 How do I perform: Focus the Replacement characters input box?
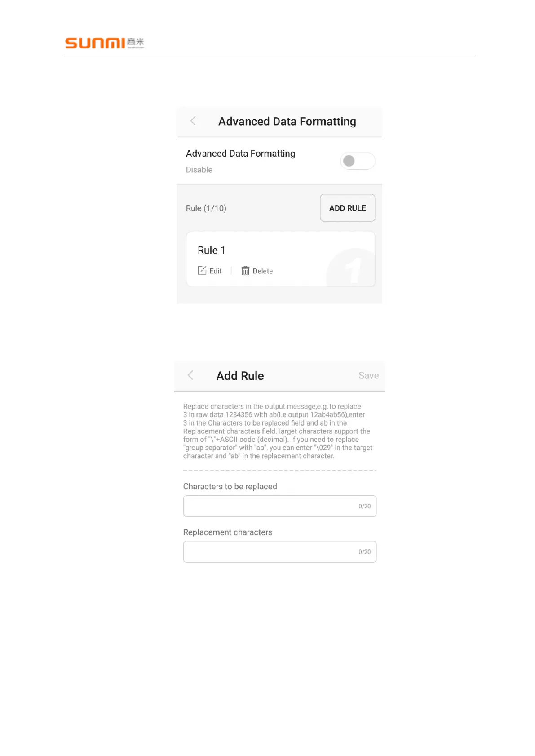[270, 552]
